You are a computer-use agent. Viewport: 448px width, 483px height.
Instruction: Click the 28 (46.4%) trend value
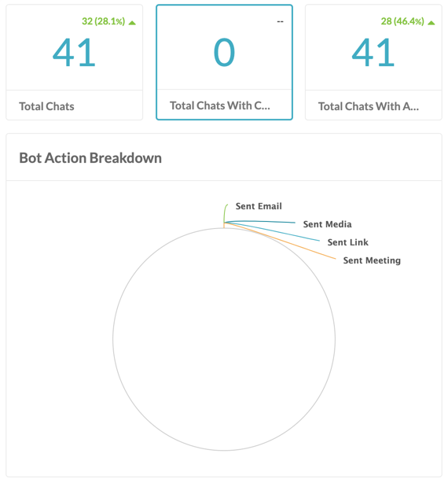click(x=402, y=21)
